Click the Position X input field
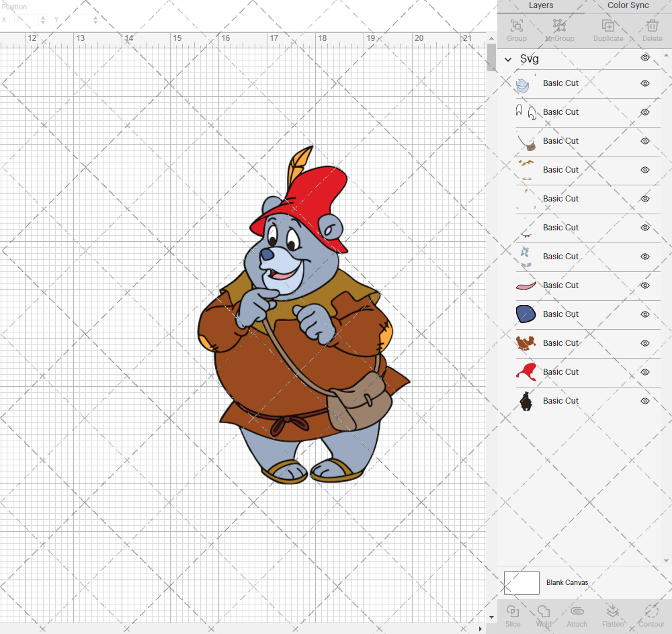672x634 pixels. tap(24, 19)
